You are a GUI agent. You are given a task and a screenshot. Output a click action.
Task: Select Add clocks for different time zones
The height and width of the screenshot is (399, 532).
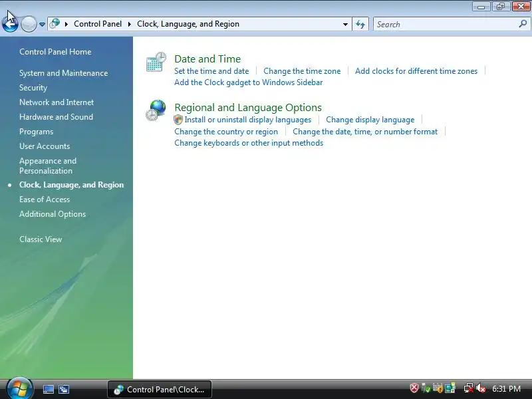[416, 71]
